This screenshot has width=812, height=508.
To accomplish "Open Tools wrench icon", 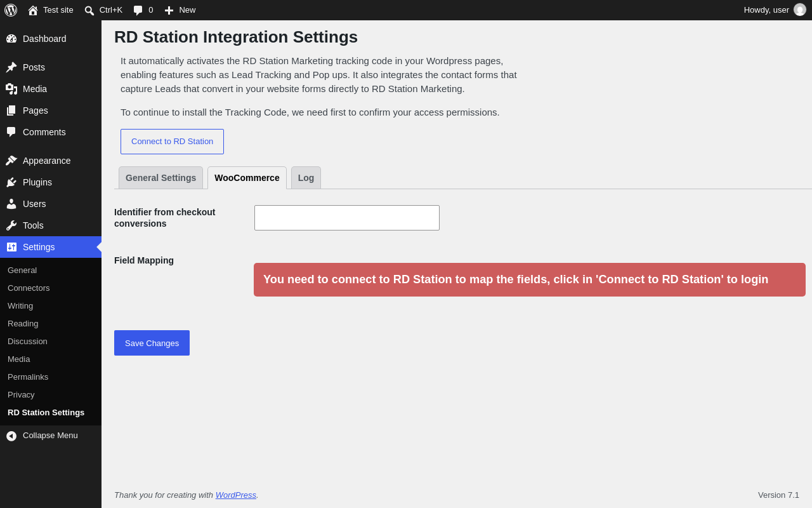I will (11, 225).
